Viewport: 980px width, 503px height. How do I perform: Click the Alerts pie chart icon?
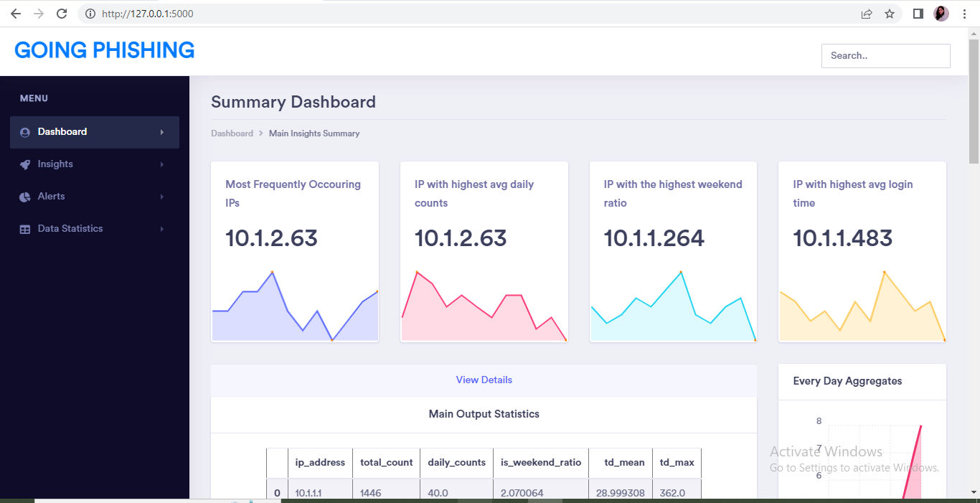coord(25,197)
